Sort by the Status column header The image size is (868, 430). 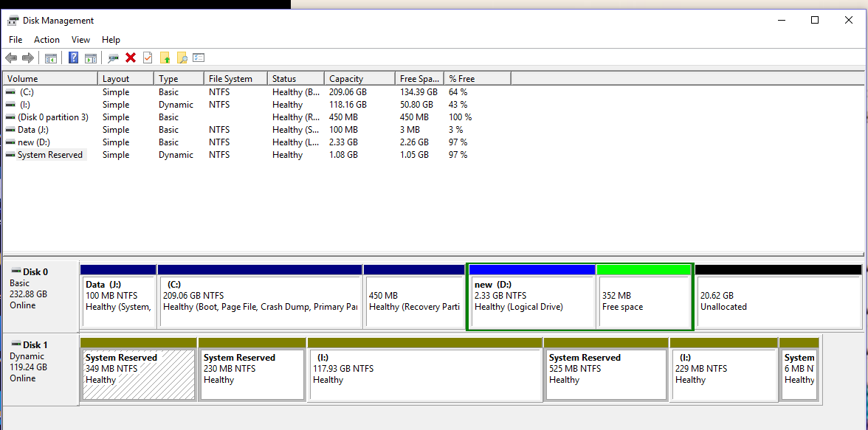pyautogui.click(x=295, y=79)
